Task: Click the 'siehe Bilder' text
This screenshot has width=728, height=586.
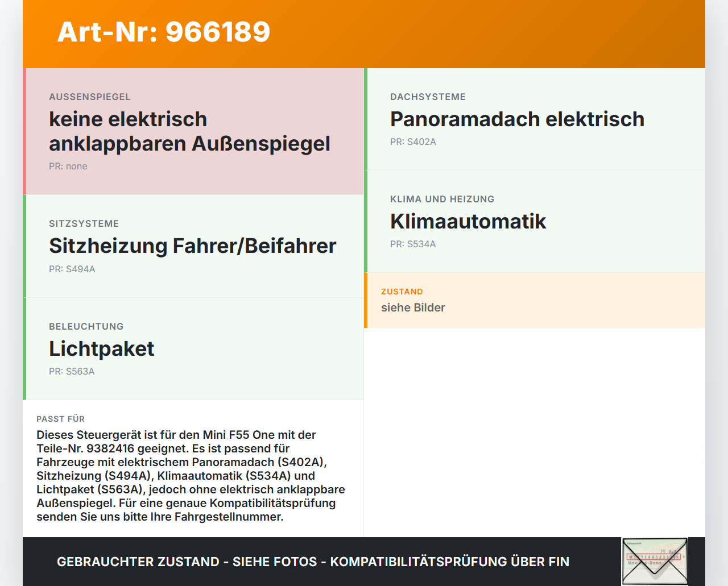Action: [413, 307]
